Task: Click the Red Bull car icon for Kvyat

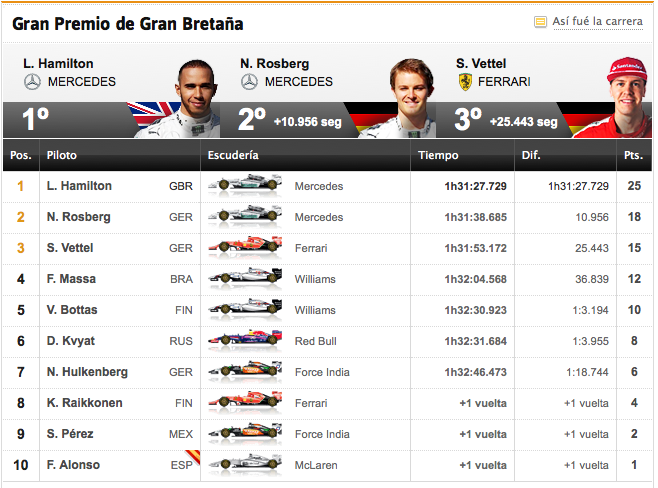Action: pos(245,340)
